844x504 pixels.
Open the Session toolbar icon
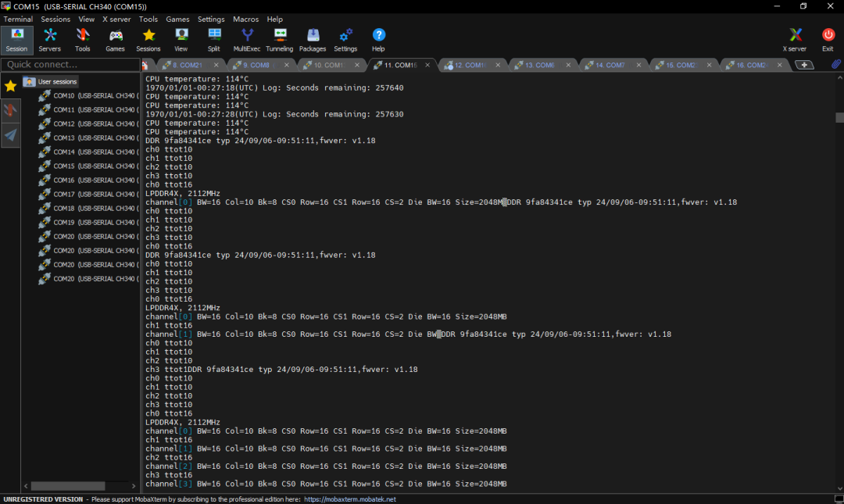click(16, 39)
